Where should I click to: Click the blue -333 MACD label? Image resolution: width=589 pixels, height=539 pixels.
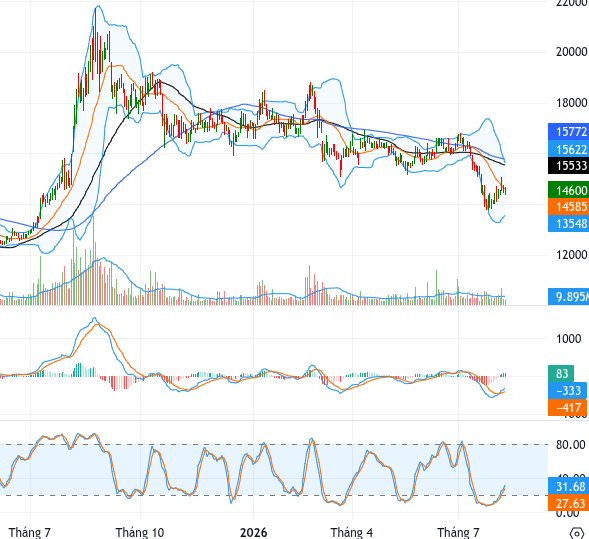coord(567,390)
